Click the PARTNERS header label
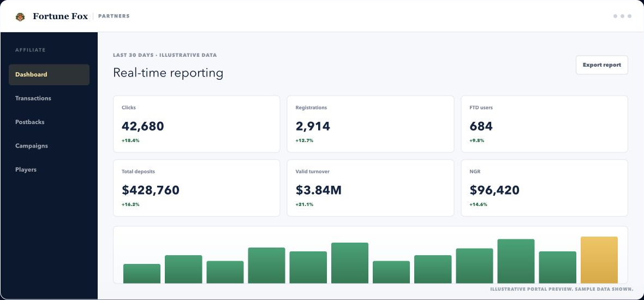 coord(114,16)
